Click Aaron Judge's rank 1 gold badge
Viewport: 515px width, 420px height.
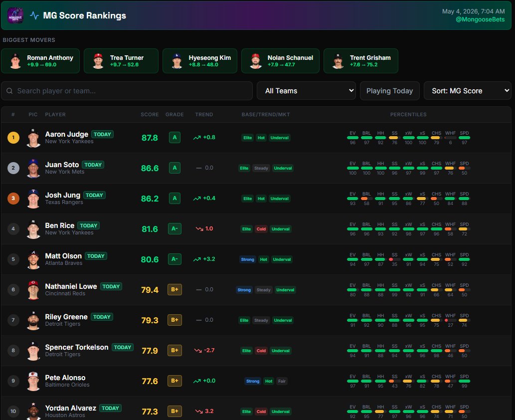click(x=13, y=137)
